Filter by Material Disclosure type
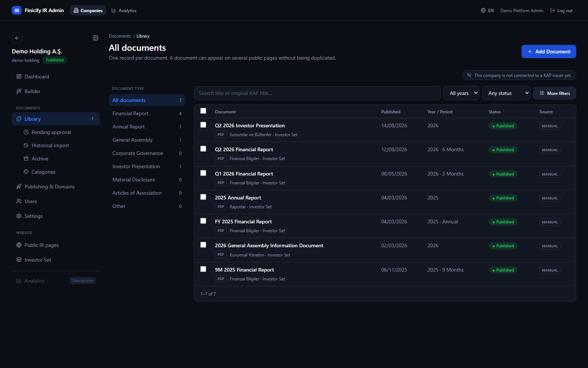 point(147,180)
